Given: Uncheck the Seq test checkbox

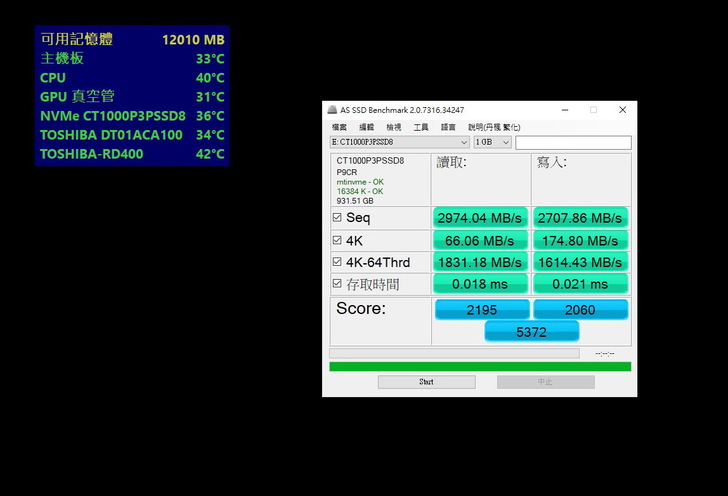Looking at the screenshot, I should 337,217.
